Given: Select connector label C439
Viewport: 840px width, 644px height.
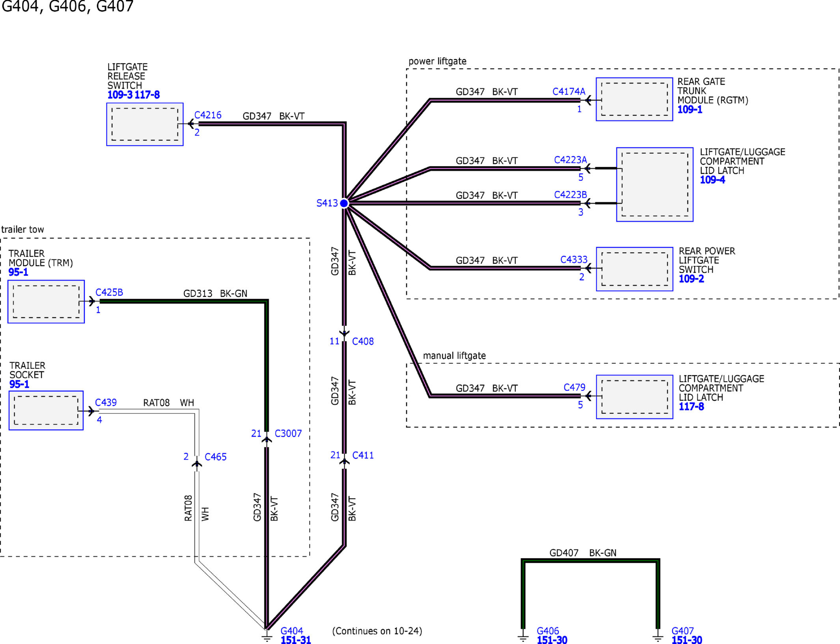Looking at the screenshot, I should pyautogui.click(x=106, y=402).
